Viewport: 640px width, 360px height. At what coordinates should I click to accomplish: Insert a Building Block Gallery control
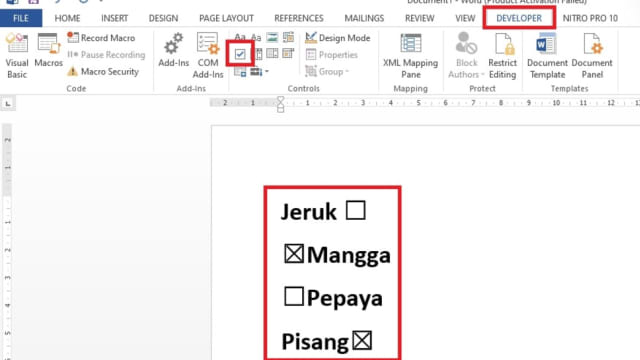(288, 38)
